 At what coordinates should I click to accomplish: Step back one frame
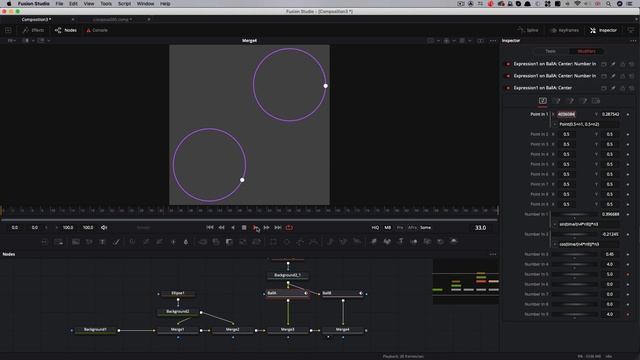(x=221, y=227)
